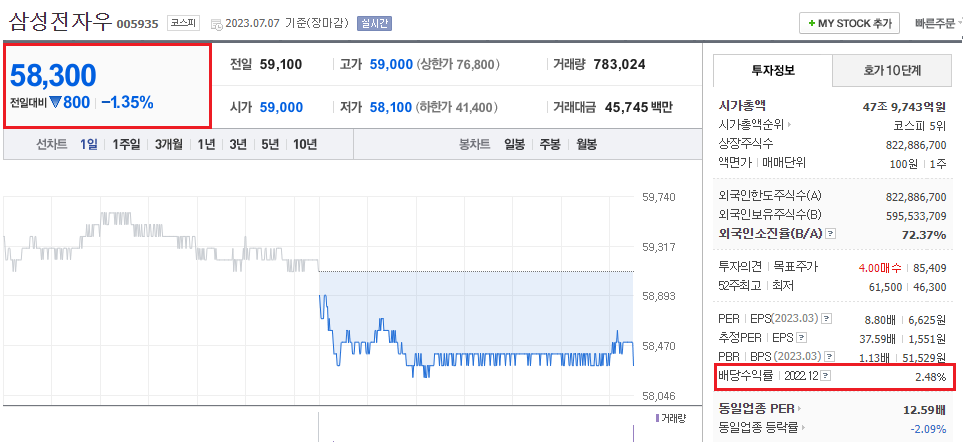The width and height of the screenshot is (963, 442).
Task: Click the 동일업종 PER label
Action: coord(756,408)
